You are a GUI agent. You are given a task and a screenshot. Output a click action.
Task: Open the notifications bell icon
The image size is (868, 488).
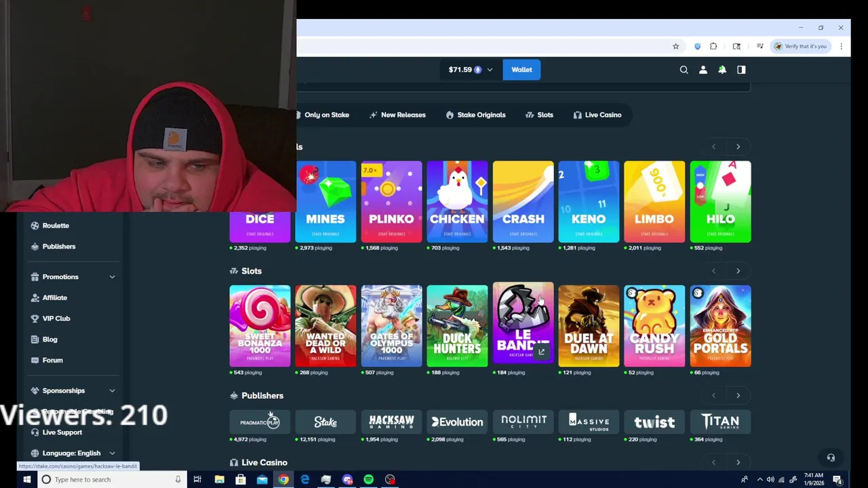(722, 69)
